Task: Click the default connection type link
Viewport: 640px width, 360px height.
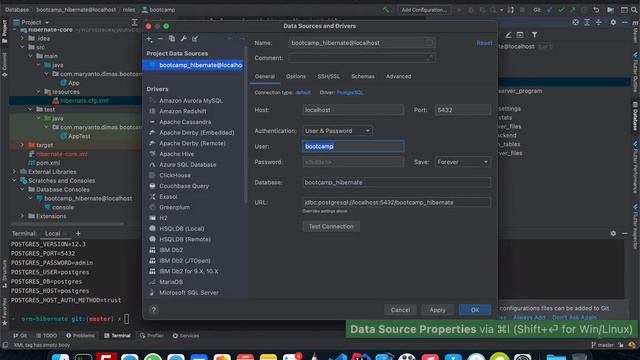Action: pyautogui.click(x=303, y=93)
